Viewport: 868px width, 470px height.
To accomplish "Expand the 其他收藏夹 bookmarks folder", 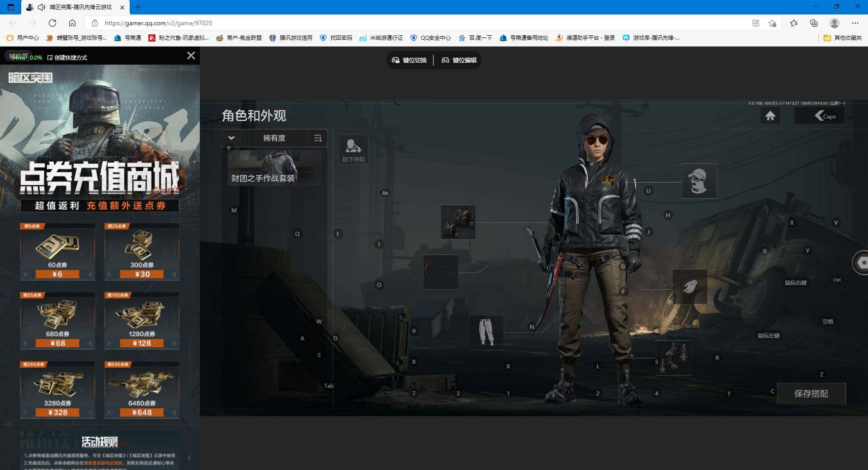I will pyautogui.click(x=843, y=38).
